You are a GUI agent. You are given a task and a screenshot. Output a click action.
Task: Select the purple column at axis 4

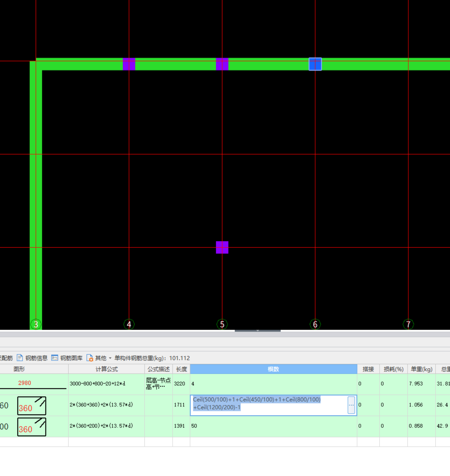click(129, 64)
